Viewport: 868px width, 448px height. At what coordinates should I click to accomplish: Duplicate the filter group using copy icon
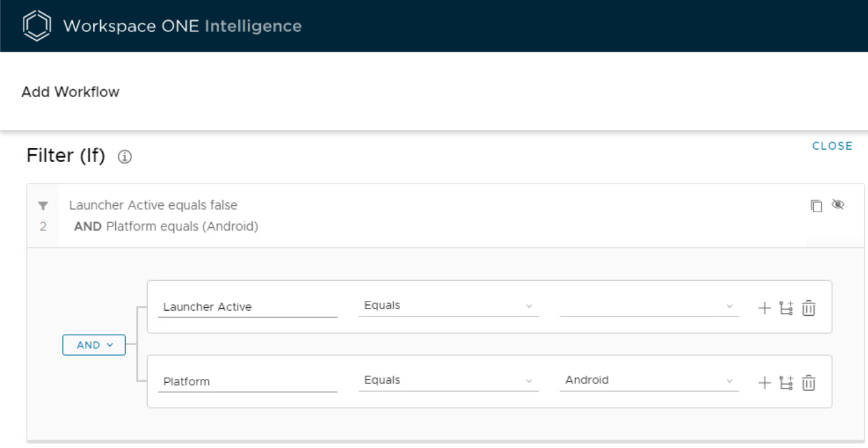[818, 204]
